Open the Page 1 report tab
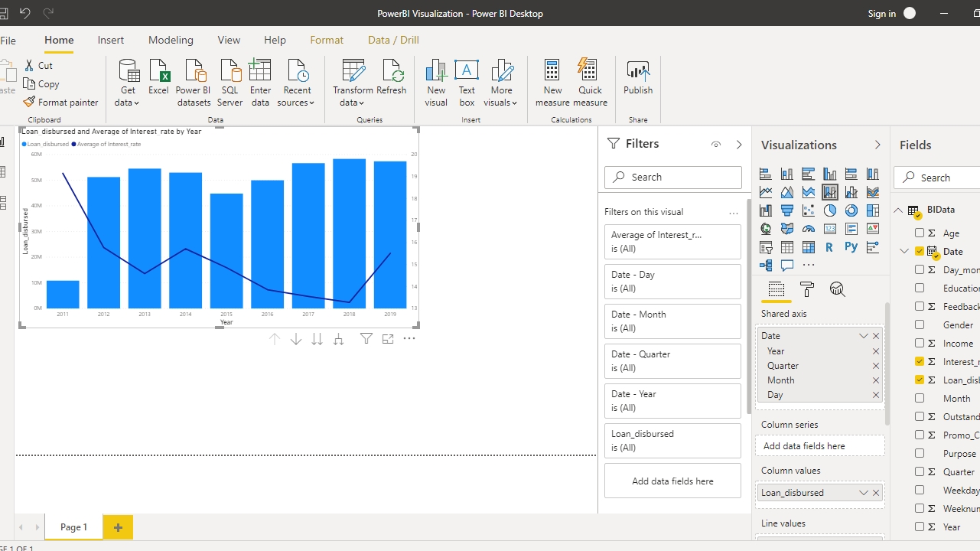The width and height of the screenshot is (980, 551). 73,527
